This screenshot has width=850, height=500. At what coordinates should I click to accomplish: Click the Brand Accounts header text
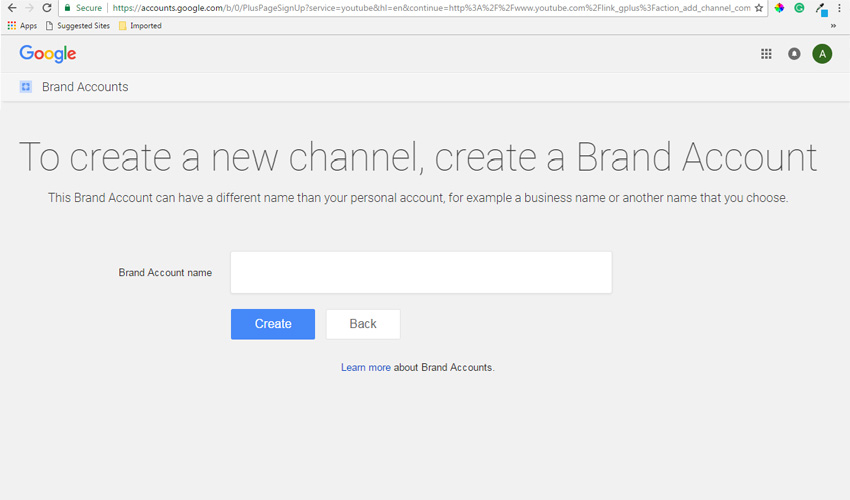85,87
